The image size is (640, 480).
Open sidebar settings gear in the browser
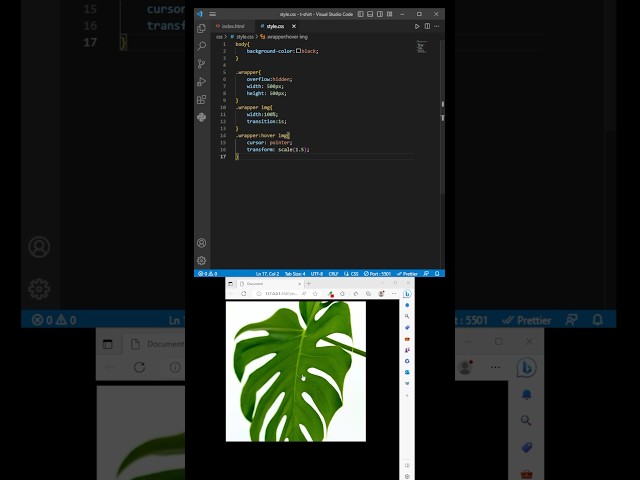407,476
